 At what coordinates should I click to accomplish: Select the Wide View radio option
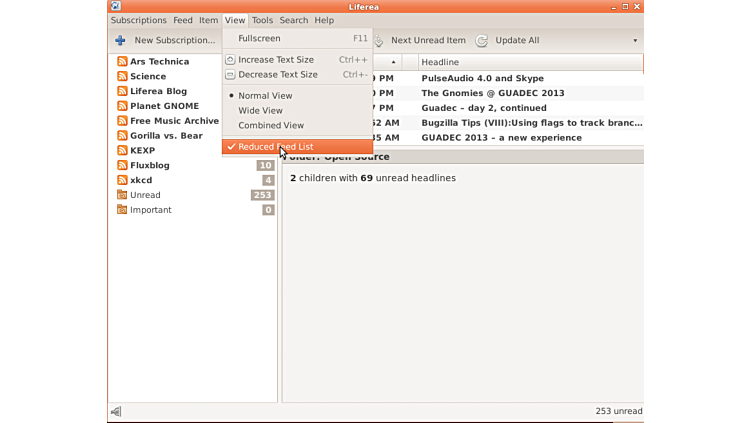(x=260, y=111)
